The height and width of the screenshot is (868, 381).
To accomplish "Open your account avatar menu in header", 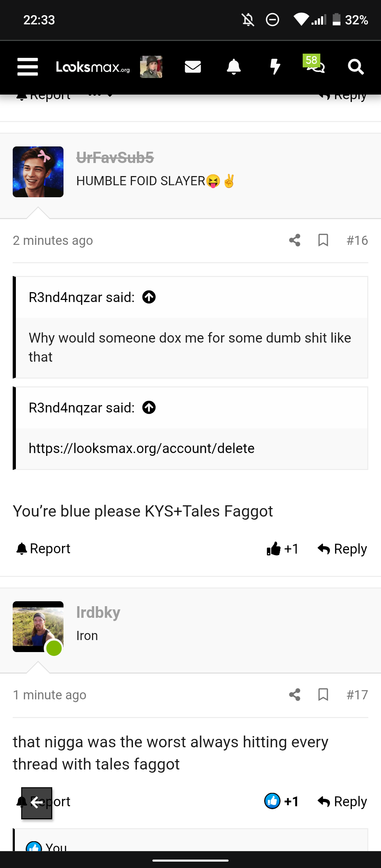I will 151,67.
